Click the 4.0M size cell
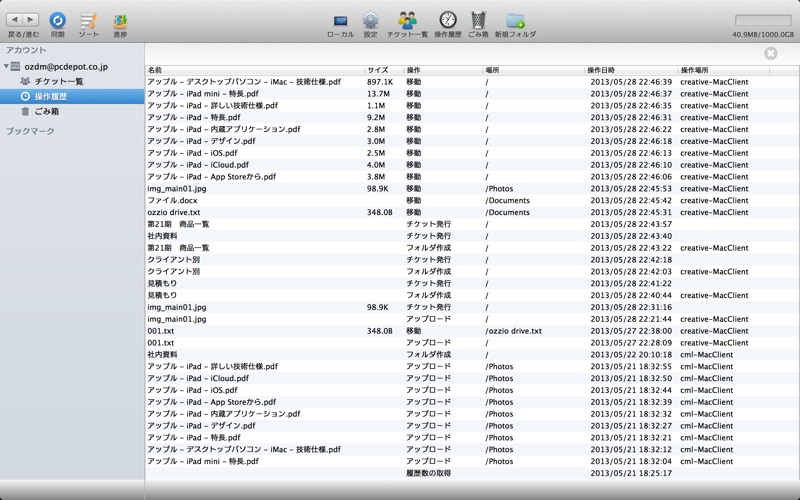The image size is (800, 500). (x=376, y=165)
